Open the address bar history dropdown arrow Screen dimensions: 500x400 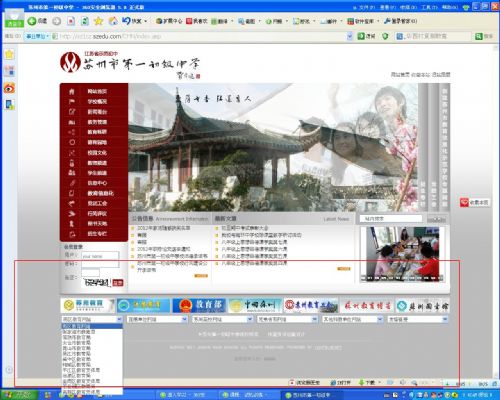click(350, 36)
